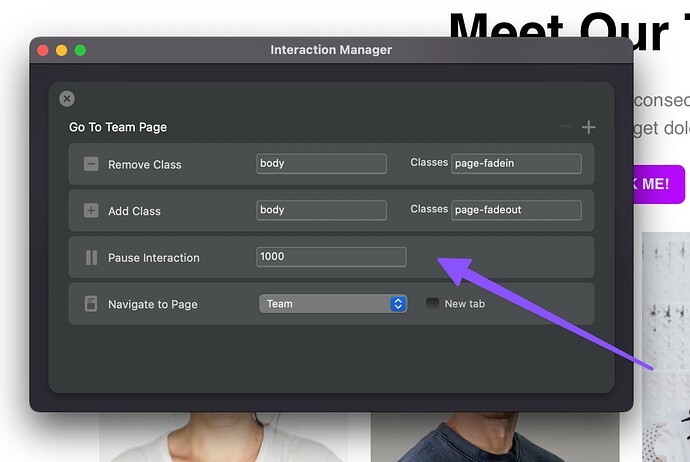
Task: Click the body field in Add Class row
Action: (321, 211)
